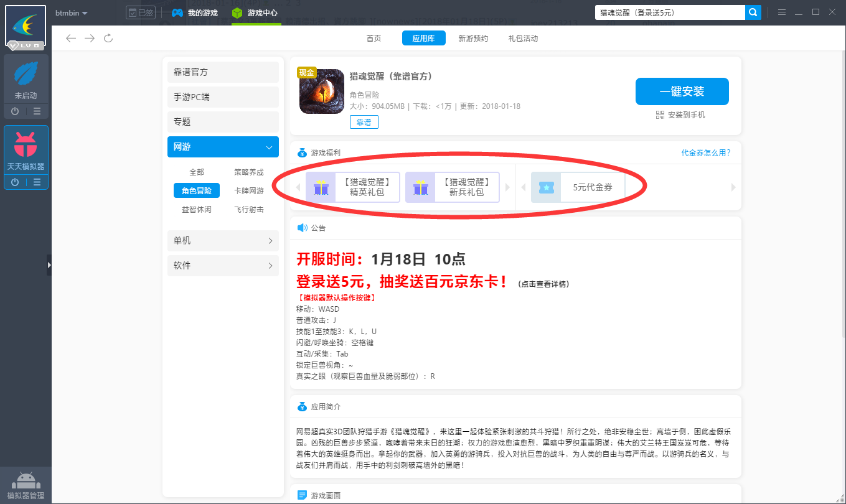Select 专题 category
Screen dimensions: 846x504
[223, 122]
